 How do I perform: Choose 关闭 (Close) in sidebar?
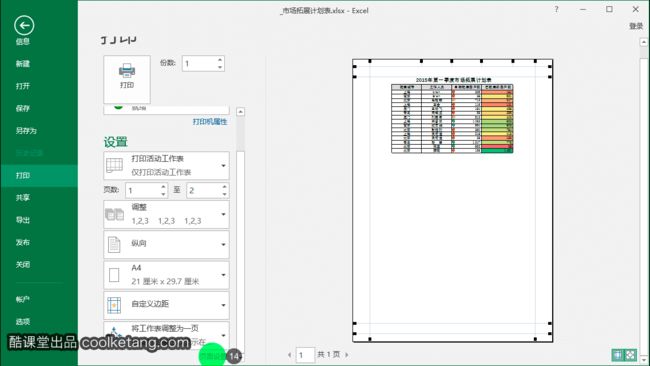tap(22, 264)
